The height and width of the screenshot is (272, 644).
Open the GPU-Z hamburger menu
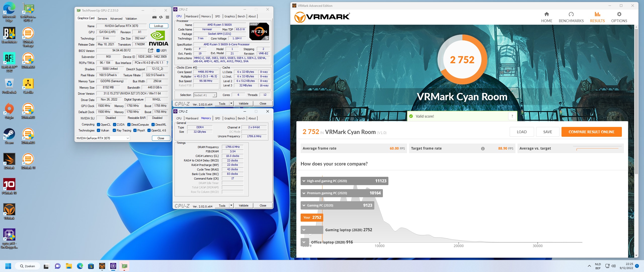click(x=168, y=17)
